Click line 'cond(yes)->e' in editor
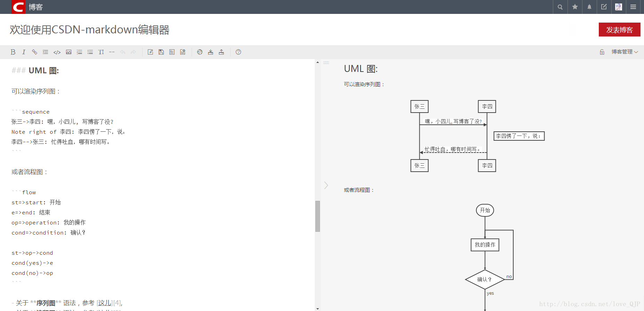The height and width of the screenshot is (311, 644). 32,263
